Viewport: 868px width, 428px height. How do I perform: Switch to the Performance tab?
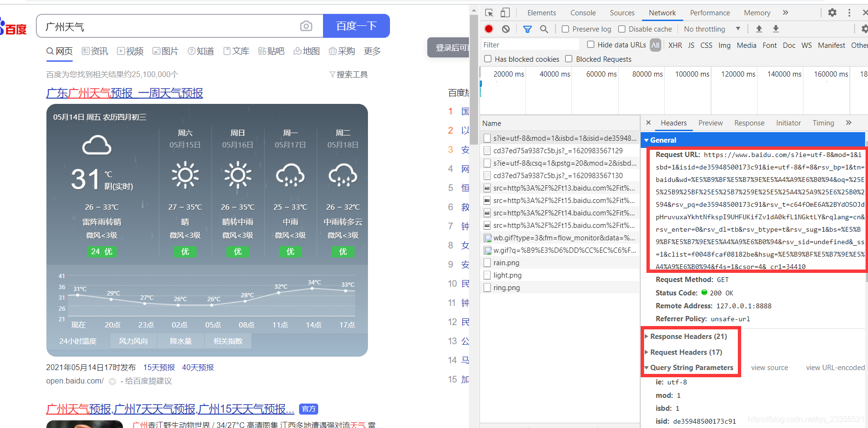click(x=710, y=13)
